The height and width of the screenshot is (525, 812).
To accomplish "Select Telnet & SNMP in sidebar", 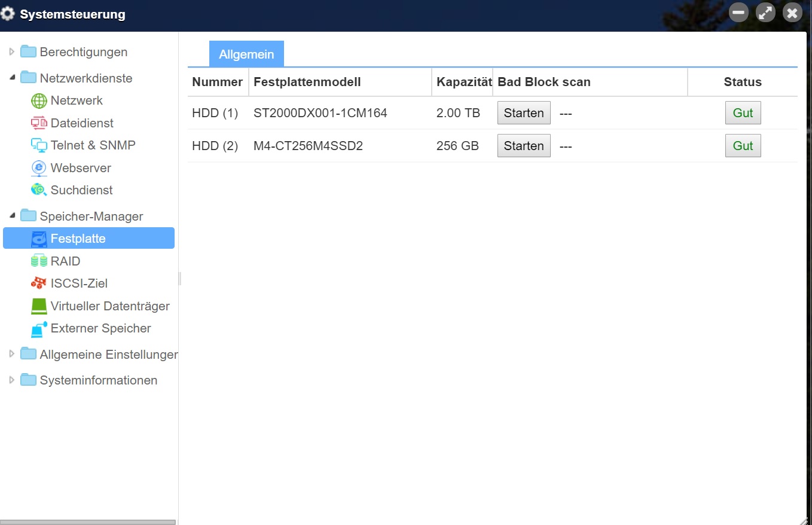I will click(x=93, y=145).
